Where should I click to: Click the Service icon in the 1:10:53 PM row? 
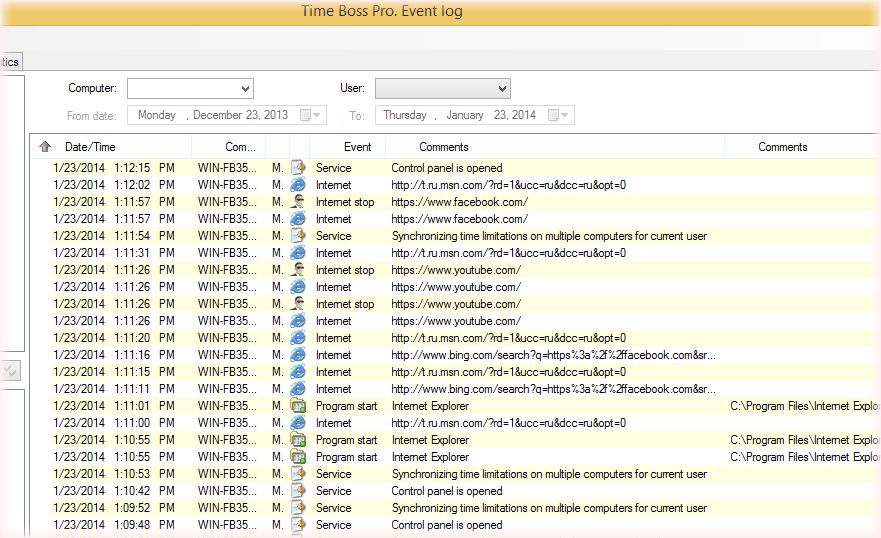tap(298, 473)
